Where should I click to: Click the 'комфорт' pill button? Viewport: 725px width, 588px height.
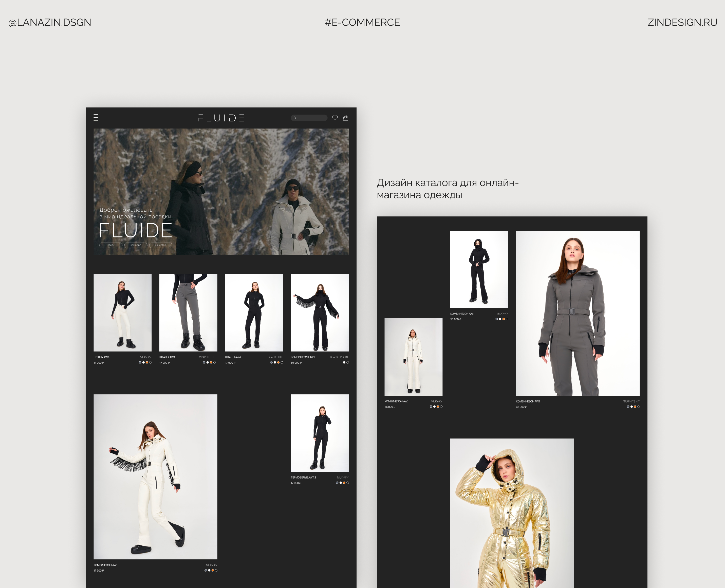click(x=136, y=245)
